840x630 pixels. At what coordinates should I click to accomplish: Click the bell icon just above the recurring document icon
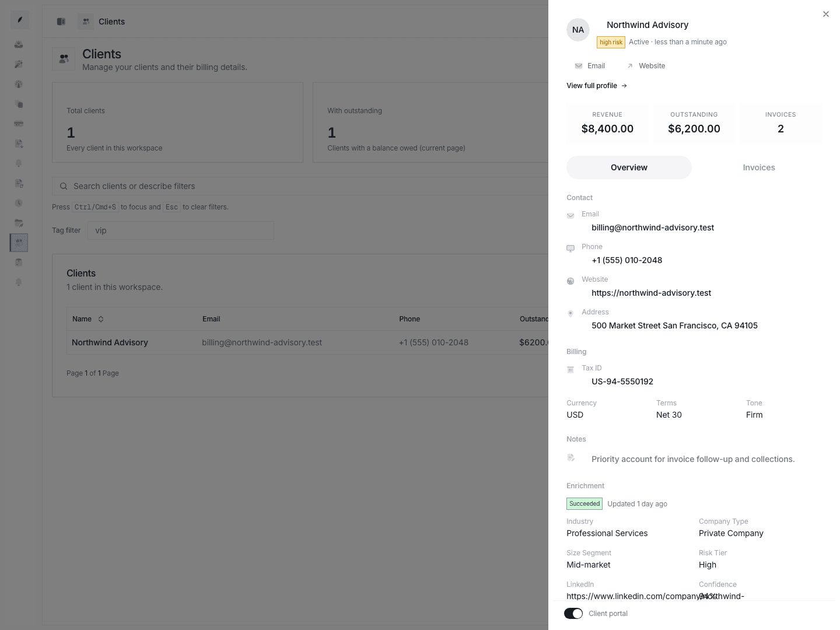click(19, 163)
